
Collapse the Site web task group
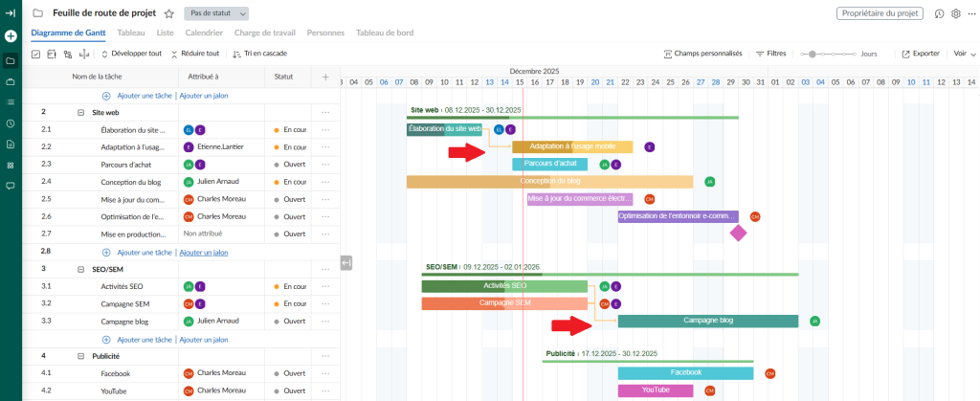point(81,112)
